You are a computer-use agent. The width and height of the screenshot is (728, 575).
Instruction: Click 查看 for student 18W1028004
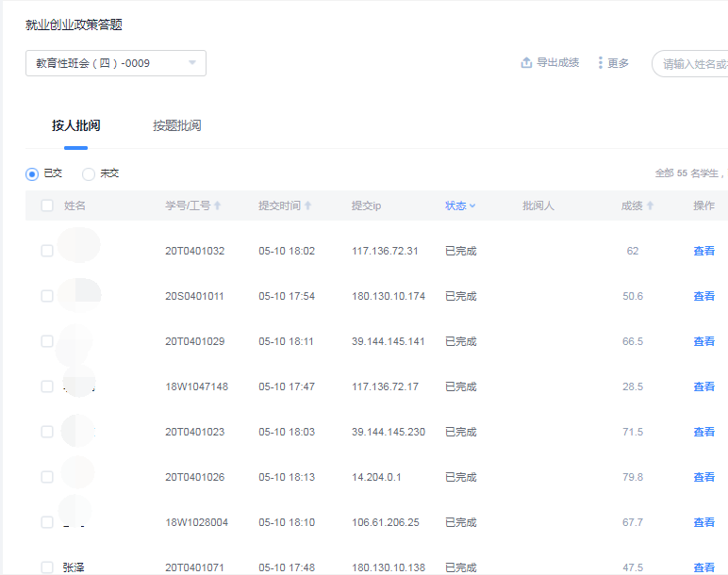[703, 522]
